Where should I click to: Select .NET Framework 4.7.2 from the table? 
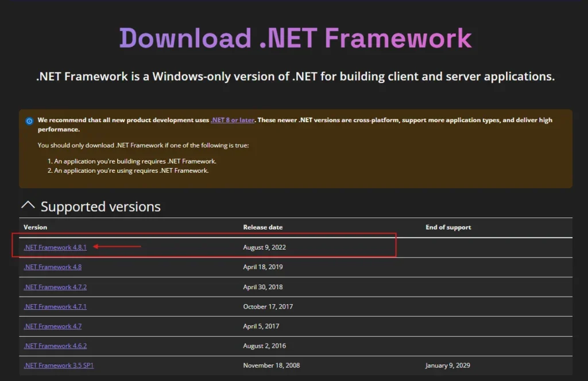(55, 287)
